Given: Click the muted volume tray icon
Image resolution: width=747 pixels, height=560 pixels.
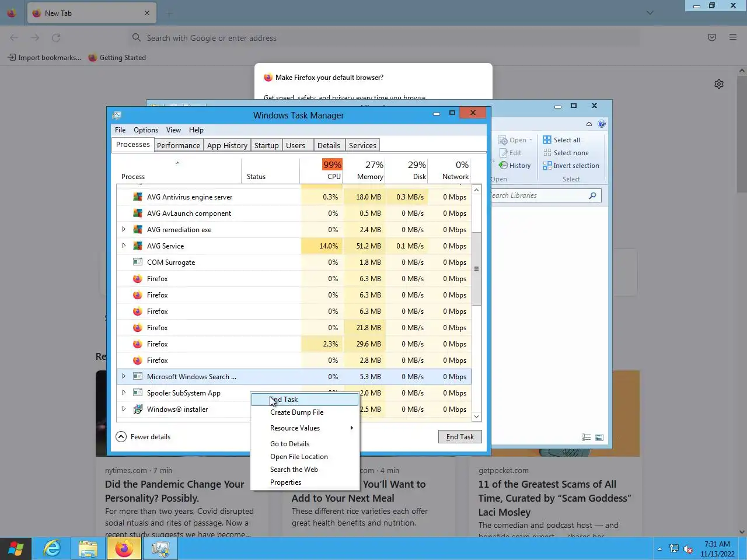Looking at the screenshot, I should (x=688, y=549).
